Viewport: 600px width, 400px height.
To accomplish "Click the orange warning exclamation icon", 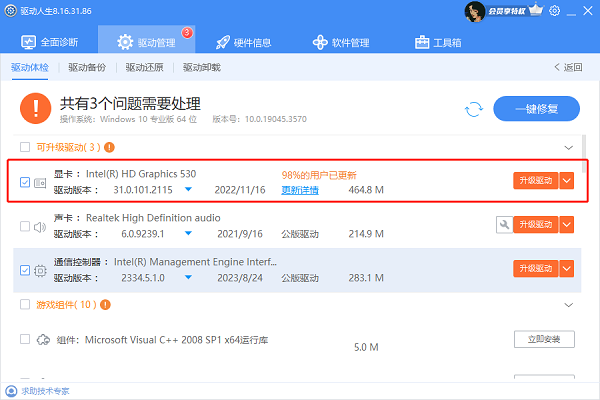I will 36,108.
